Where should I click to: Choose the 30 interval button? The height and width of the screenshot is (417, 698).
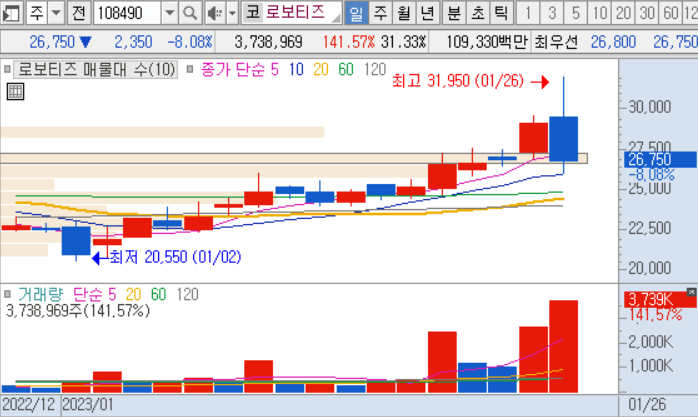point(647,13)
